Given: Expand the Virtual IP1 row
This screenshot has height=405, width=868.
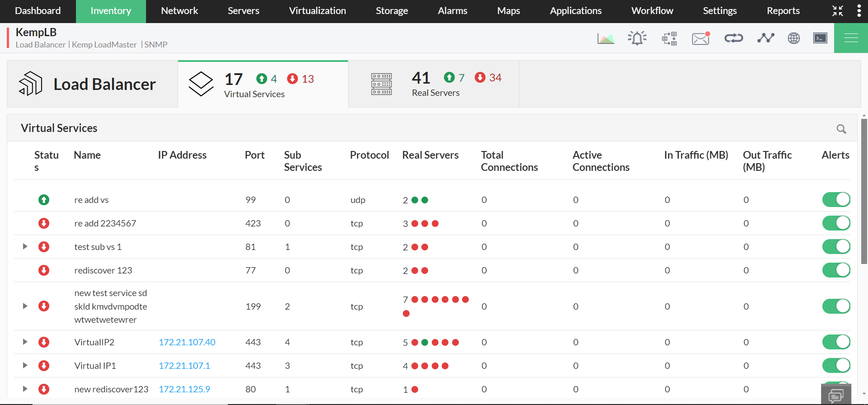Looking at the screenshot, I should 25,365.
